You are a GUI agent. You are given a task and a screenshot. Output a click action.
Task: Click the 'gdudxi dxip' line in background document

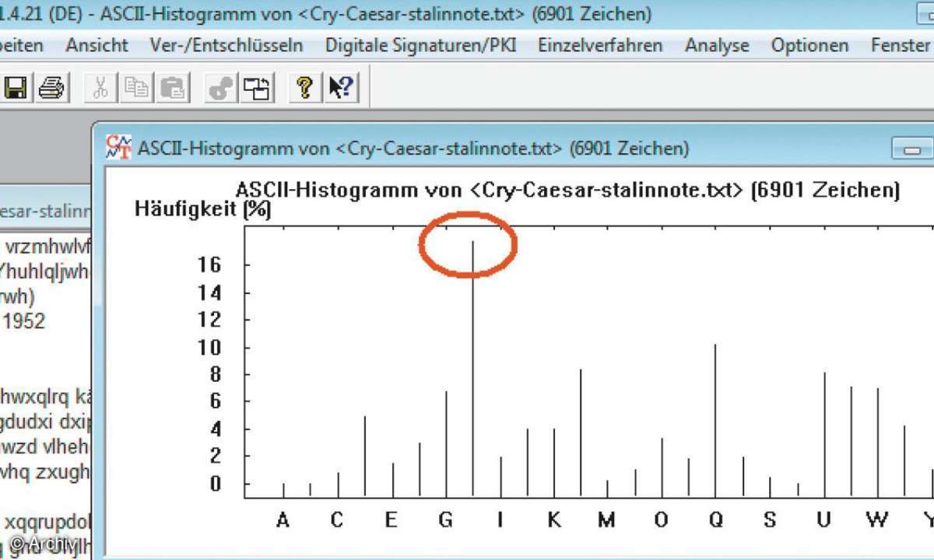46,422
